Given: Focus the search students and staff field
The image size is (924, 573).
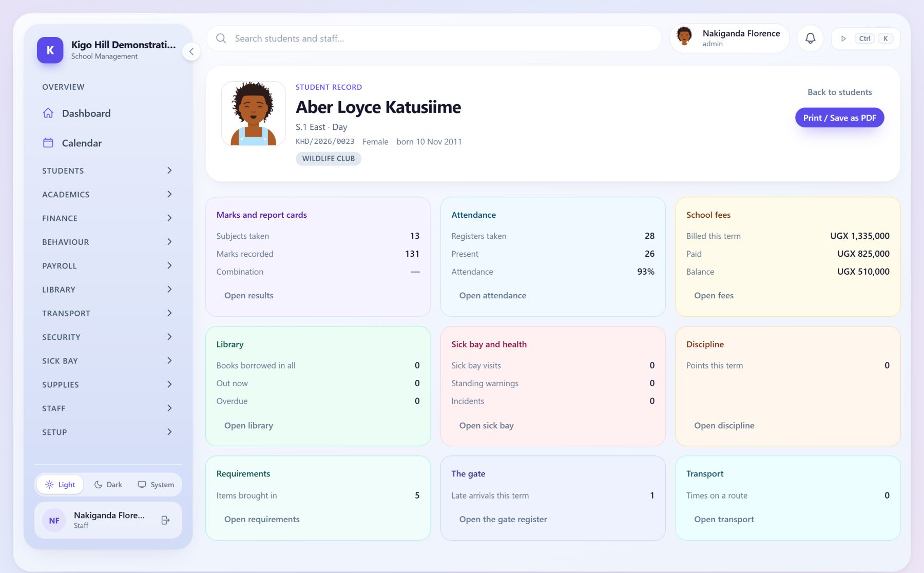Looking at the screenshot, I should point(434,39).
